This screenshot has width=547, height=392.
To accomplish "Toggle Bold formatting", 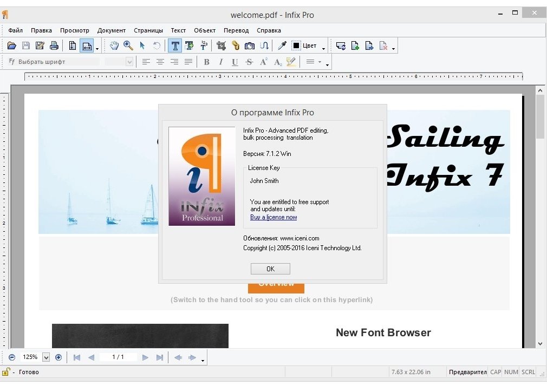I will tap(206, 62).
